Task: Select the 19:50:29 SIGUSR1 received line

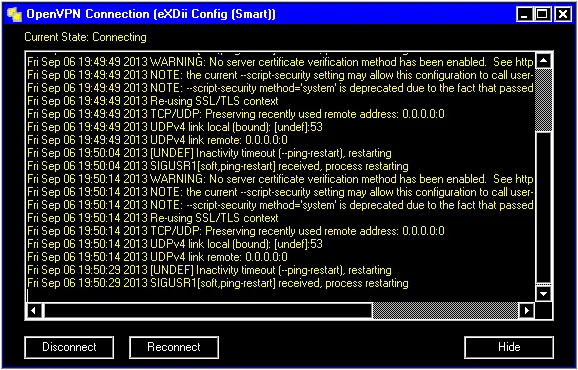Action: [218, 283]
